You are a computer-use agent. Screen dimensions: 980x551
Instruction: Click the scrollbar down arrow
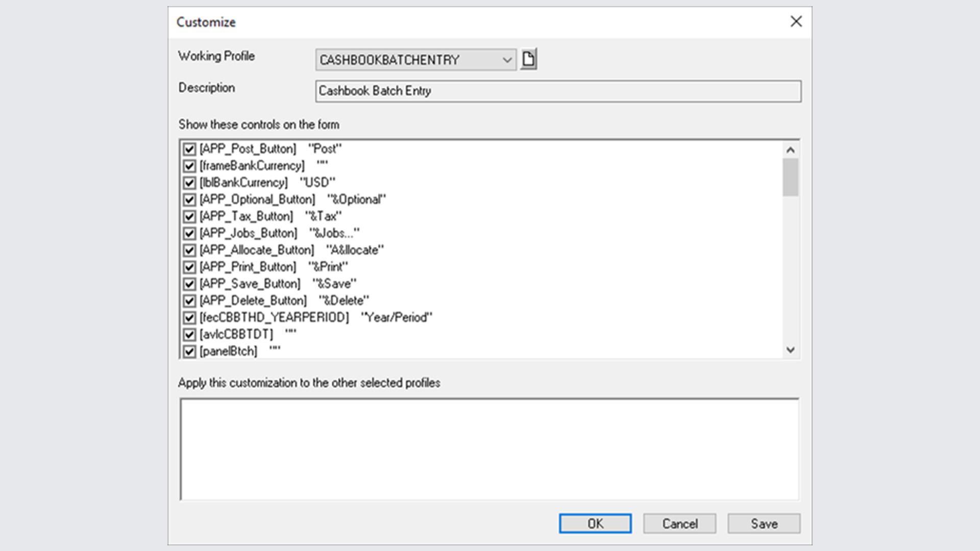[791, 350]
